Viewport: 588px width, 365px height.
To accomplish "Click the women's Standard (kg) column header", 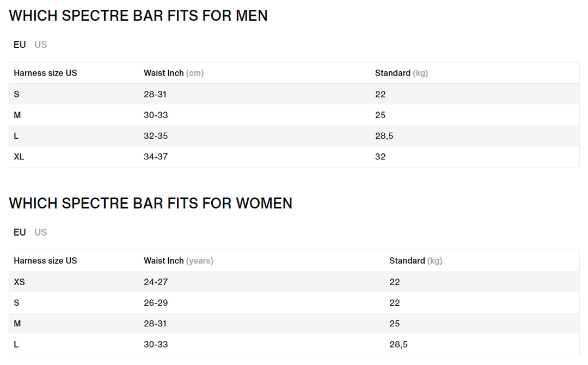I will pos(415,261).
